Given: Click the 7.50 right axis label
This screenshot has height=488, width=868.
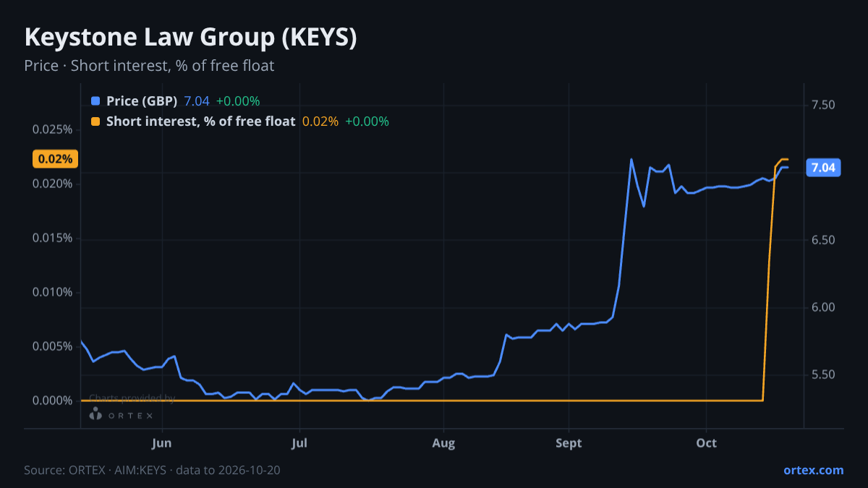Looking at the screenshot, I should pyautogui.click(x=824, y=105).
